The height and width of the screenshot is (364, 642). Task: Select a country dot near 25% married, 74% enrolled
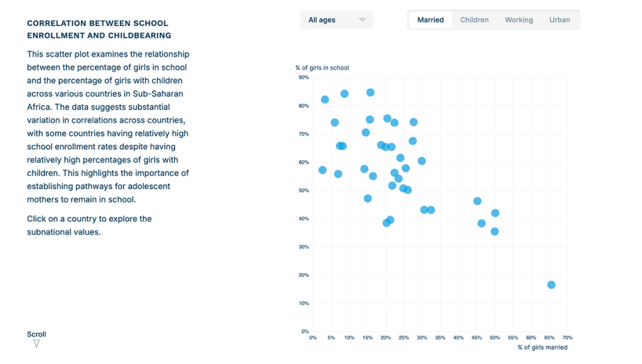(413, 122)
